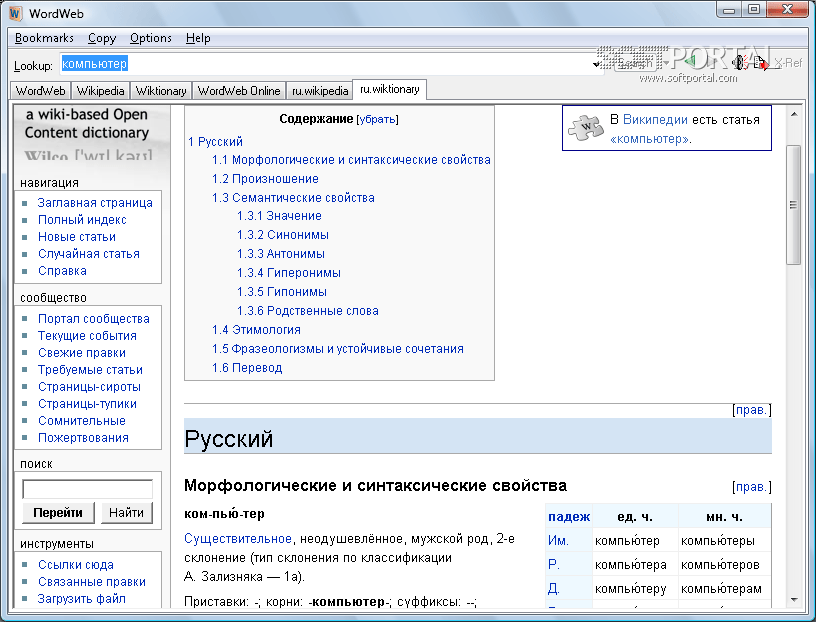Jump to 1.3.4 Гиперонимы

(289, 273)
